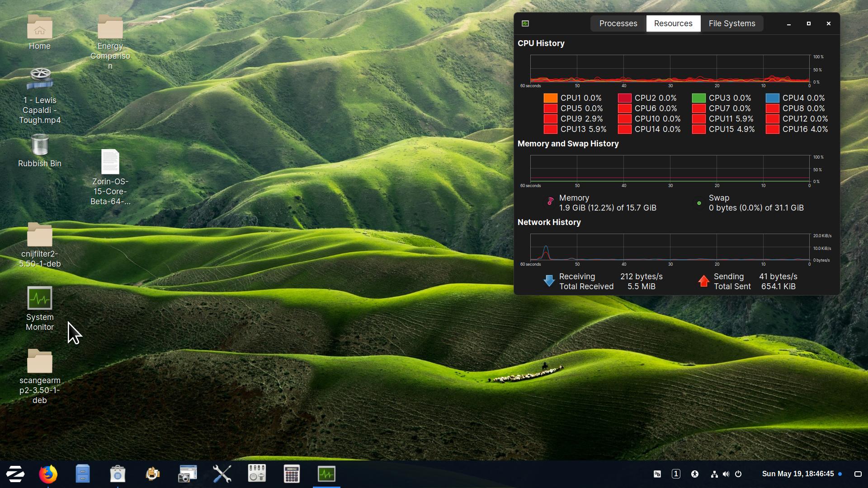Pick the CPU3 green color swatch
Screen dimensions: 868x488
tap(698, 98)
